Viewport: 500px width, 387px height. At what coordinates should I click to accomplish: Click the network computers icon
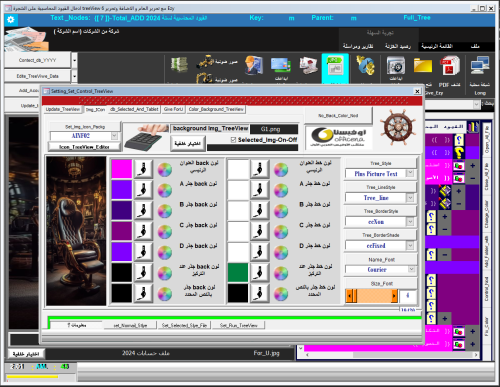(480, 66)
